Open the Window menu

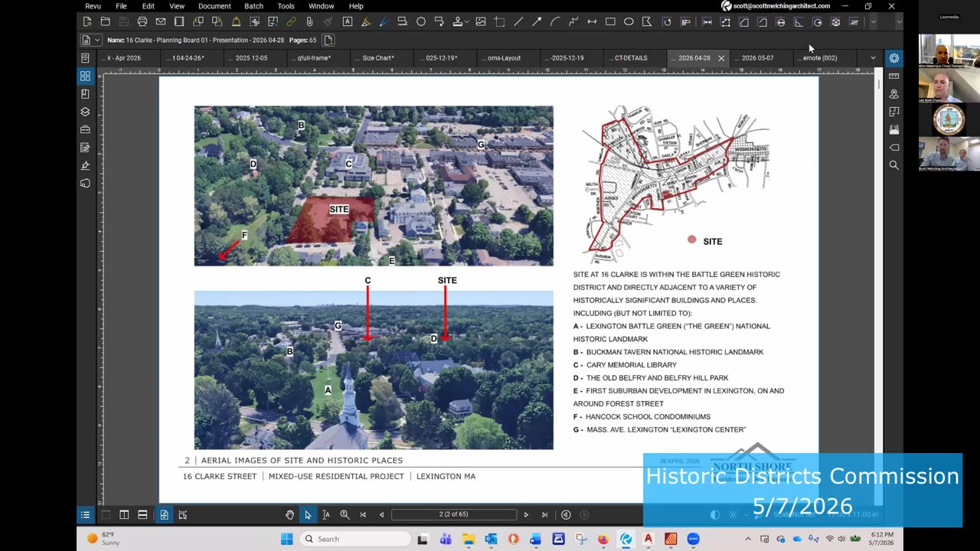pos(322,6)
